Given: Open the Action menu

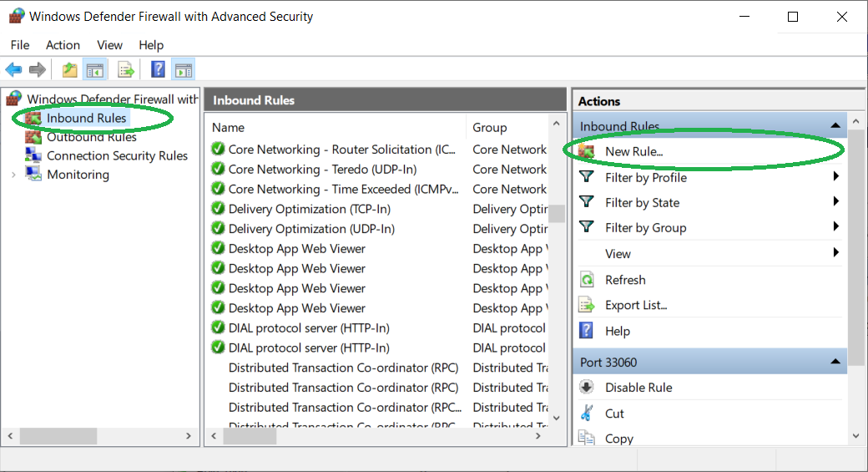Looking at the screenshot, I should 63,45.
